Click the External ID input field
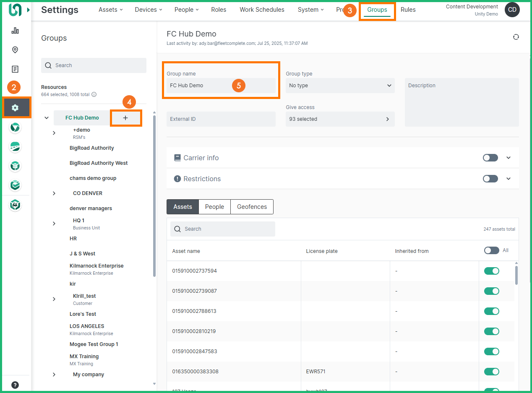The height and width of the screenshot is (393, 532). click(221, 119)
